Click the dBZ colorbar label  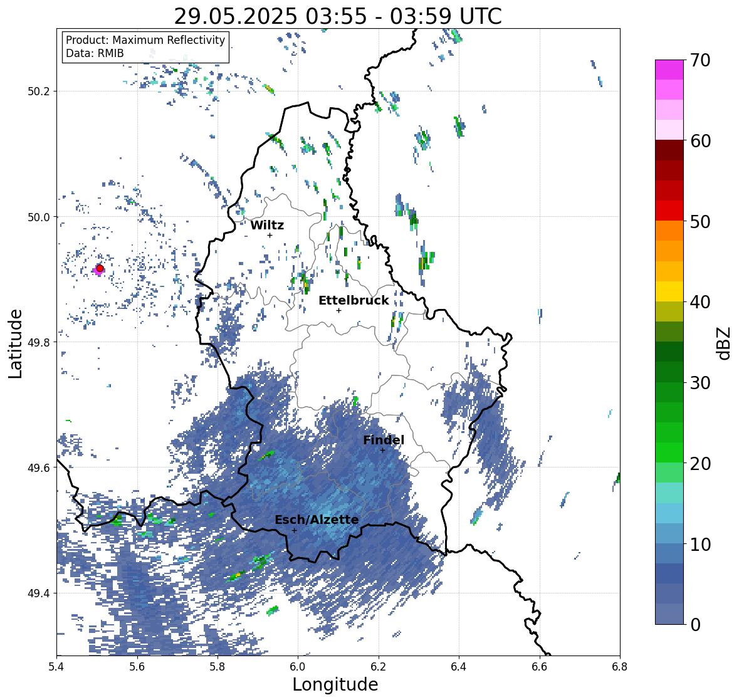coord(725,343)
